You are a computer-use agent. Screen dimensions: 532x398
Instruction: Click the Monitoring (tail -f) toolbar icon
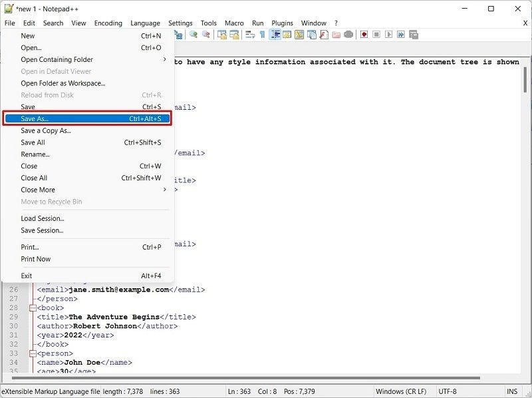348,35
